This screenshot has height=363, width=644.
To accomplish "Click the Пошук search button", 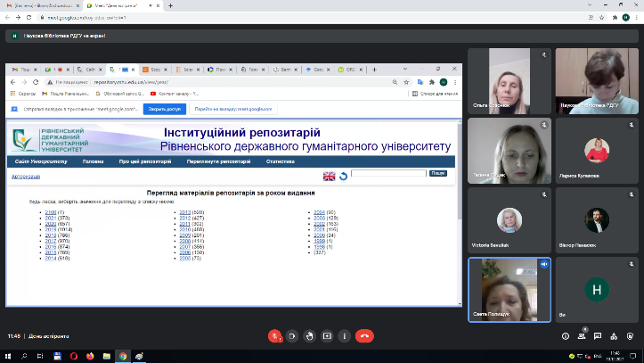I will (438, 174).
